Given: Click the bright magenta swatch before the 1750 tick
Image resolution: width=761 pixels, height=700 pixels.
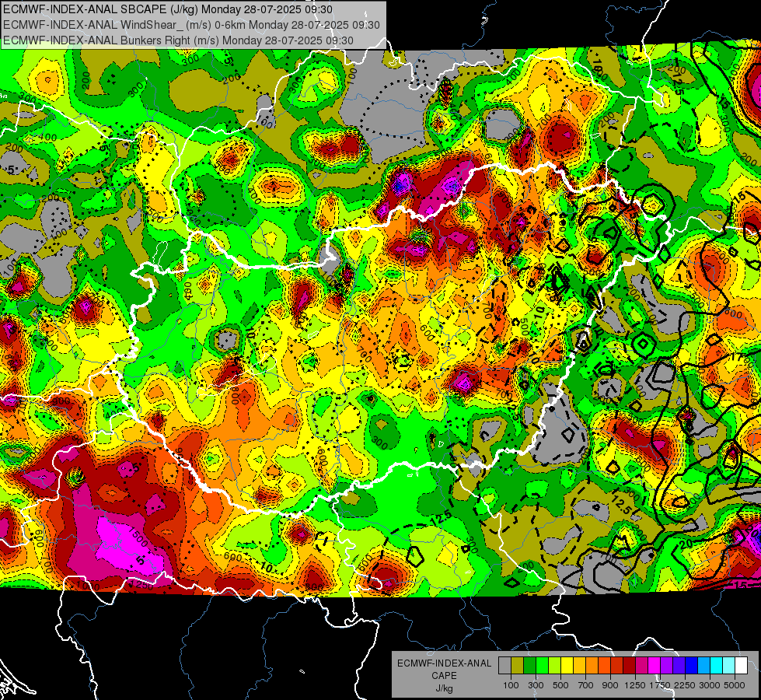Looking at the screenshot, I should tap(655, 665).
